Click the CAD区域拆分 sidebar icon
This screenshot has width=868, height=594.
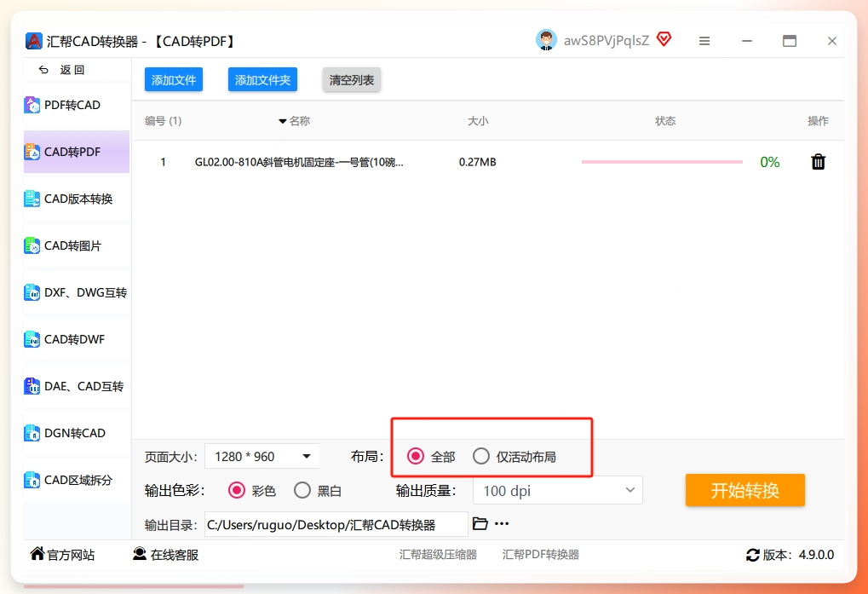(32, 480)
